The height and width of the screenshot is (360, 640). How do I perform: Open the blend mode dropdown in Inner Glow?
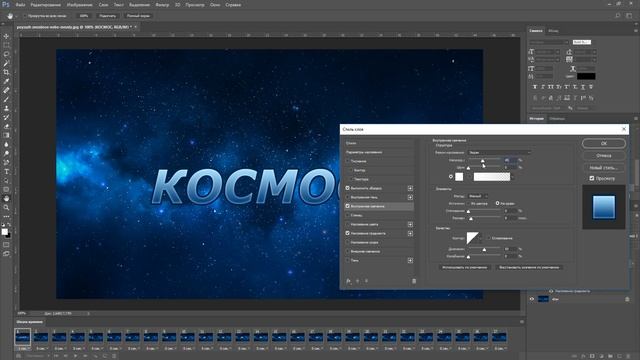coord(499,152)
